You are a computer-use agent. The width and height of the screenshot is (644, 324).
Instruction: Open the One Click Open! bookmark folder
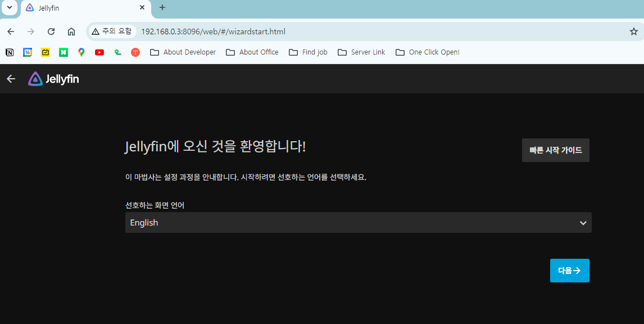click(428, 52)
